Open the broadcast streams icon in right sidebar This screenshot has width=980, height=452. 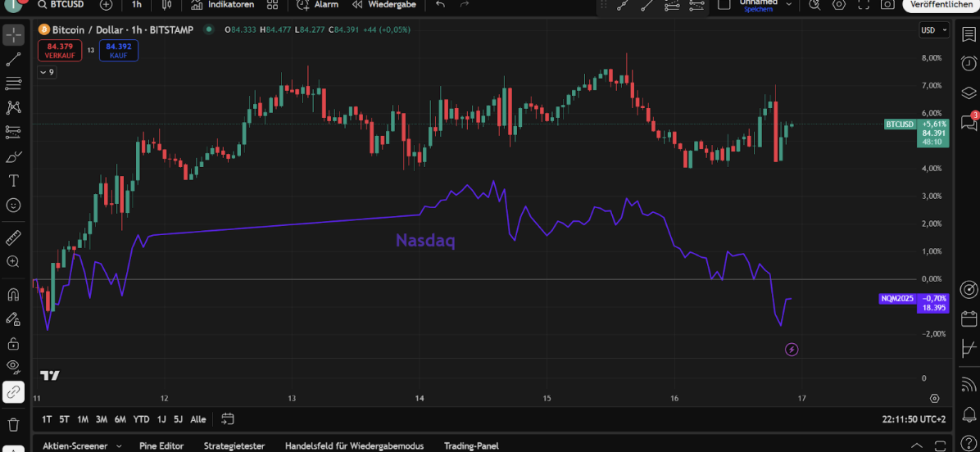pos(969,384)
